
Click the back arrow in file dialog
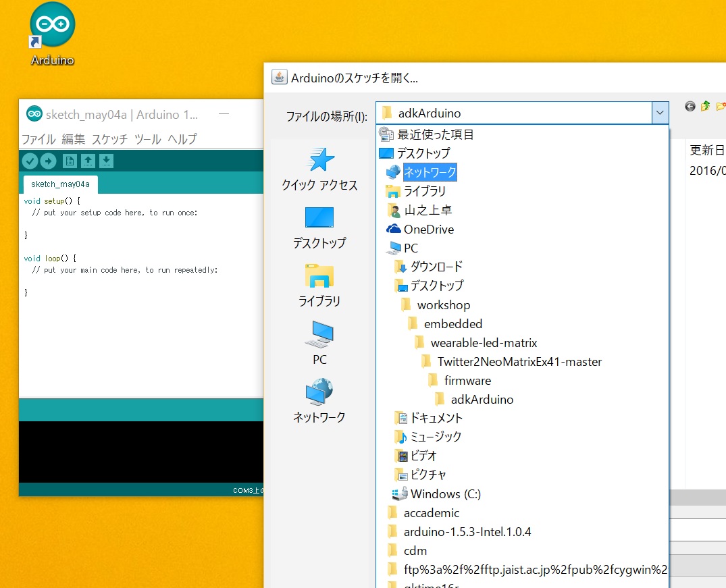pos(690,106)
